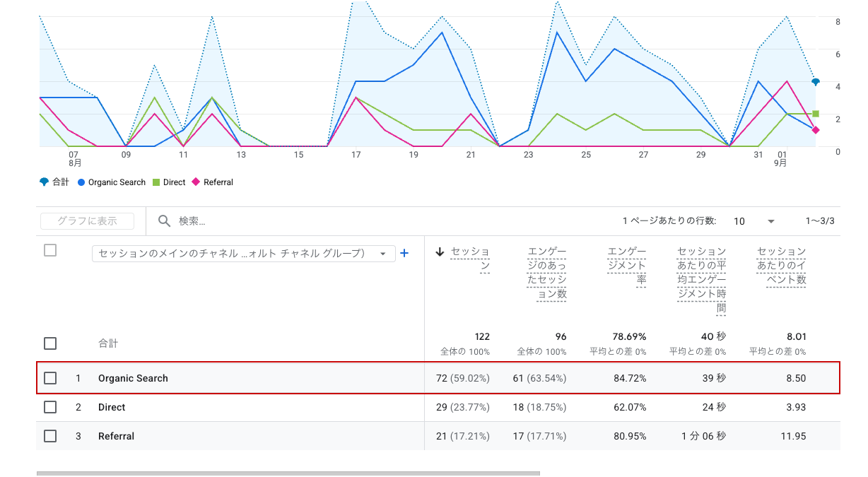Toggle the select-all header checkbox
This screenshot has width=868, height=477.
[50, 250]
